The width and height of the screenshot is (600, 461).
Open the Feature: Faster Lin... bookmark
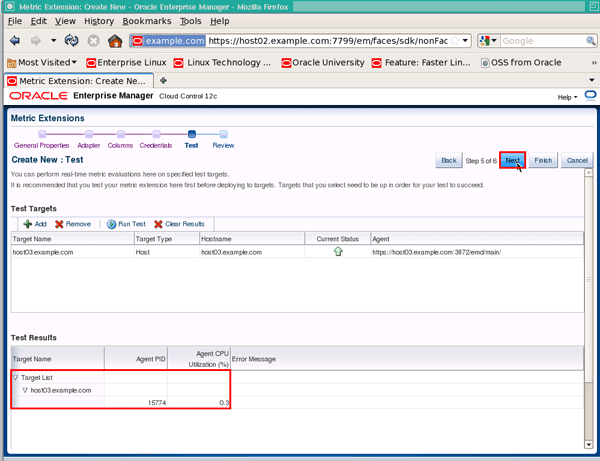421,62
